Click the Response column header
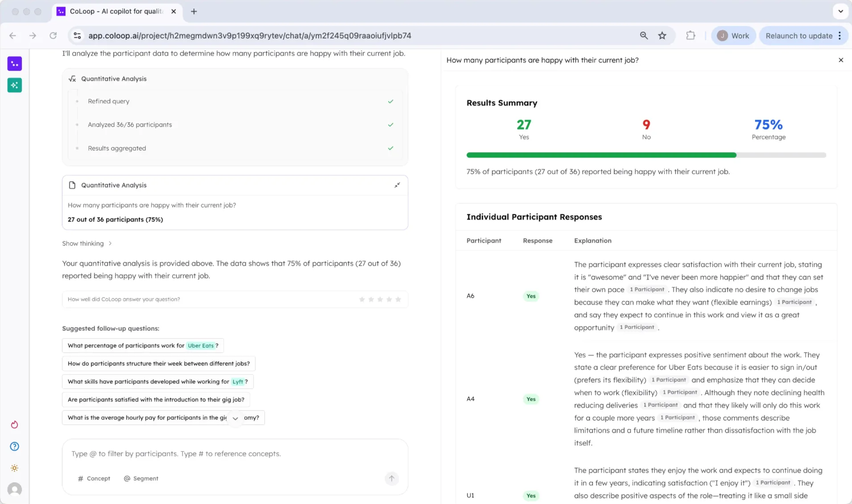The image size is (852, 504). 537,241
